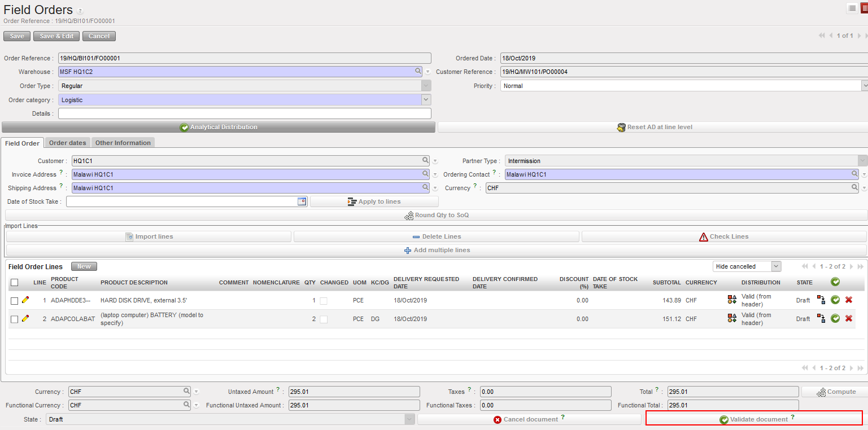Toggle the select-all checkbox in lines header
This screenshot has height=430, width=868.
click(x=15, y=282)
